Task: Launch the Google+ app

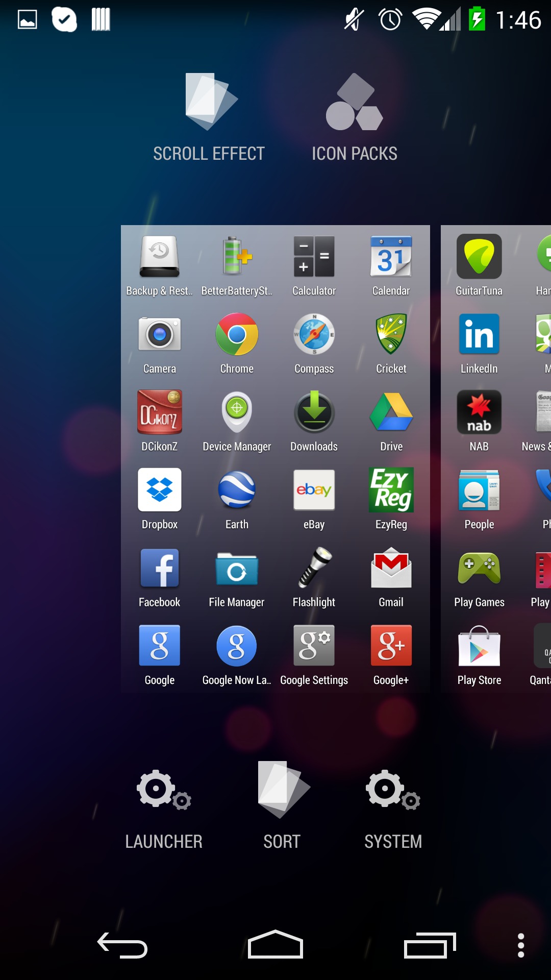Action: [x=391, y=655]
